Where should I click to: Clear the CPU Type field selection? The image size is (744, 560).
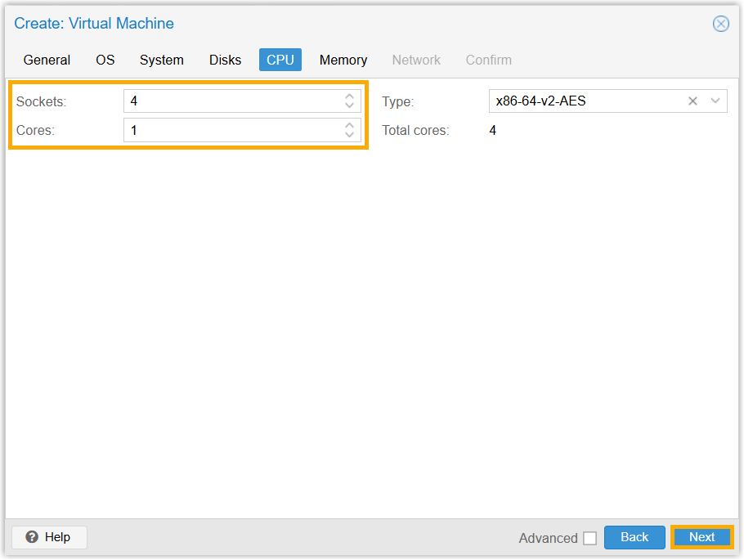pyautogui.click(x=692, y=101)
